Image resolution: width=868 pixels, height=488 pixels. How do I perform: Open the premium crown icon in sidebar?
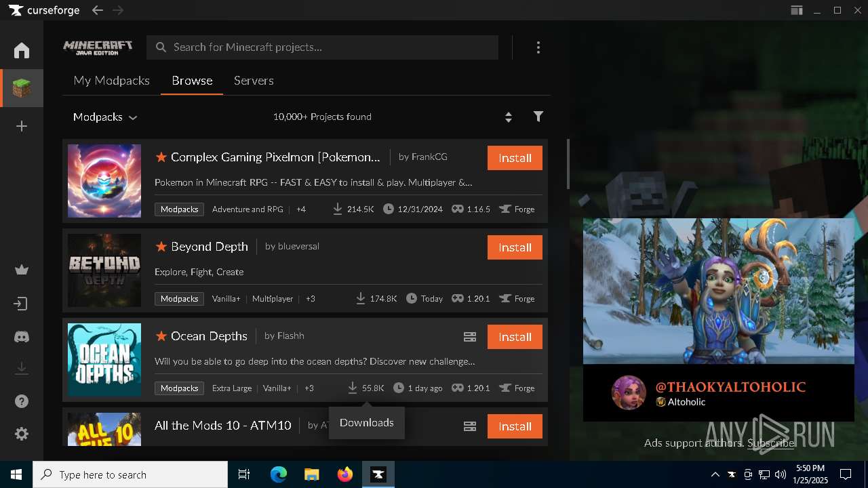(x=22, y=270)
